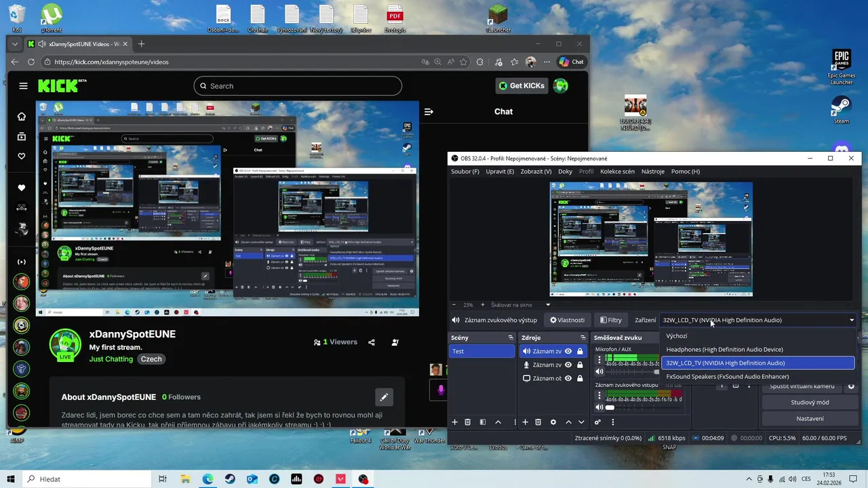Add a new source with the Zdroje plus icon
The width and height of the screenshot is (868, 488).
click(x=525, y=422)
